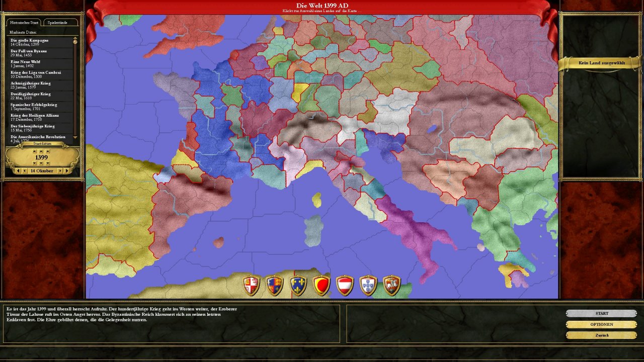Select bookmark Der Siebenjährige Krieg
Image resolution: width=644 pixels, height=362 pixels.
click(41, 128)
